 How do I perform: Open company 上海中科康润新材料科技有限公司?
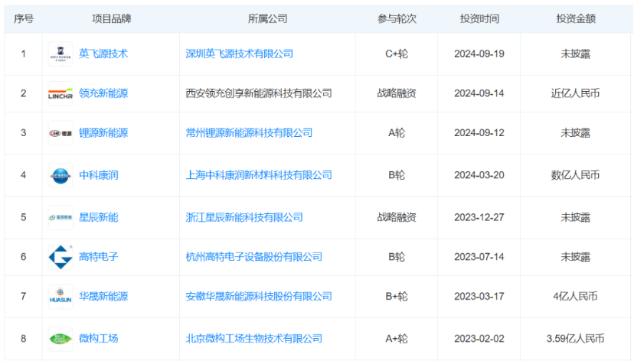[x=259, y=175]
